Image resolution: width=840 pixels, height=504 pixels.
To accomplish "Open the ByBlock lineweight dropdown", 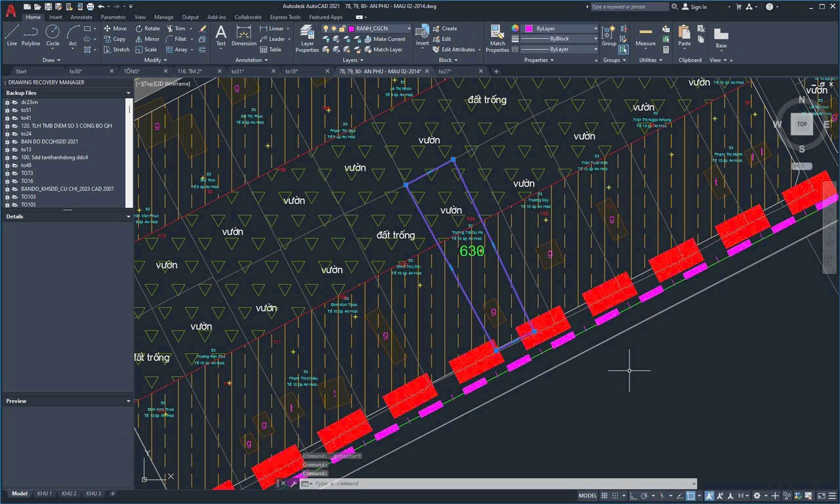I will (595, 39).
